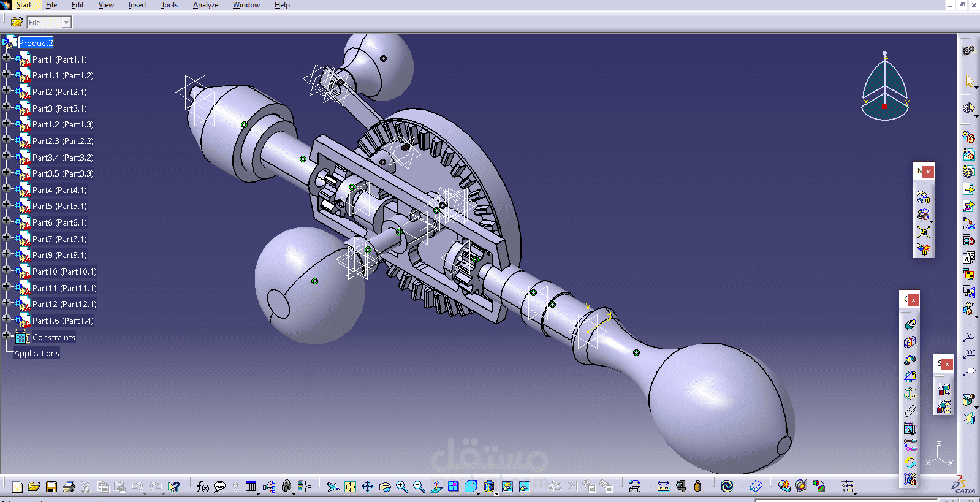Open the Insert menu
Viewport: 980px width, 502px height.
coord(137,5)
